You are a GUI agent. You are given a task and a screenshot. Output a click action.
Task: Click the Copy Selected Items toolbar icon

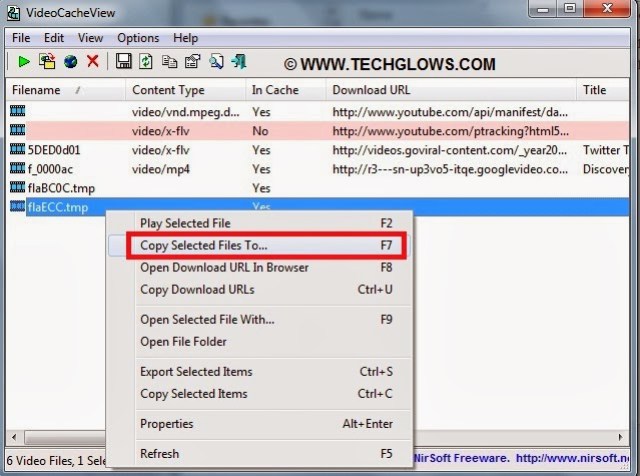tap(169, 62)
